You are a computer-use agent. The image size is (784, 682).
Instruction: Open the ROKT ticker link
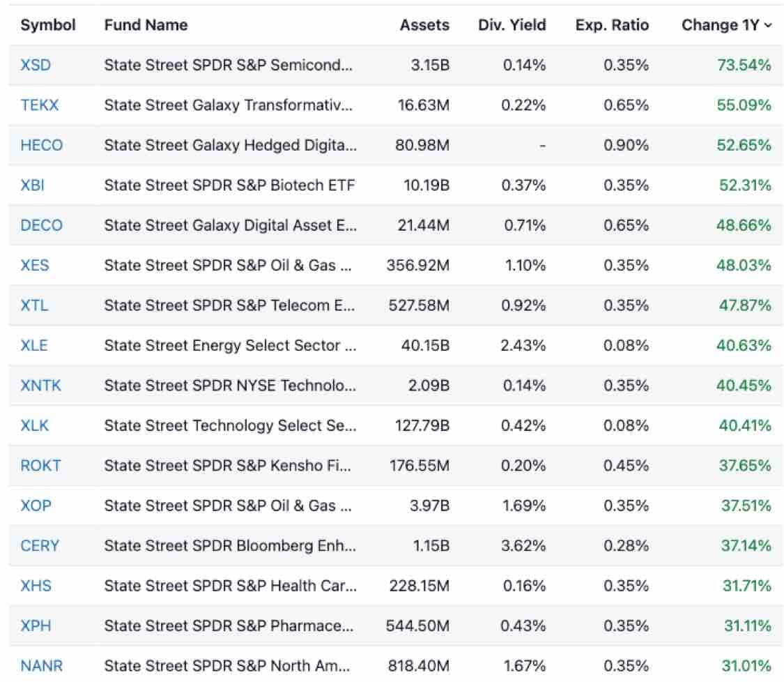click(40, 465)
